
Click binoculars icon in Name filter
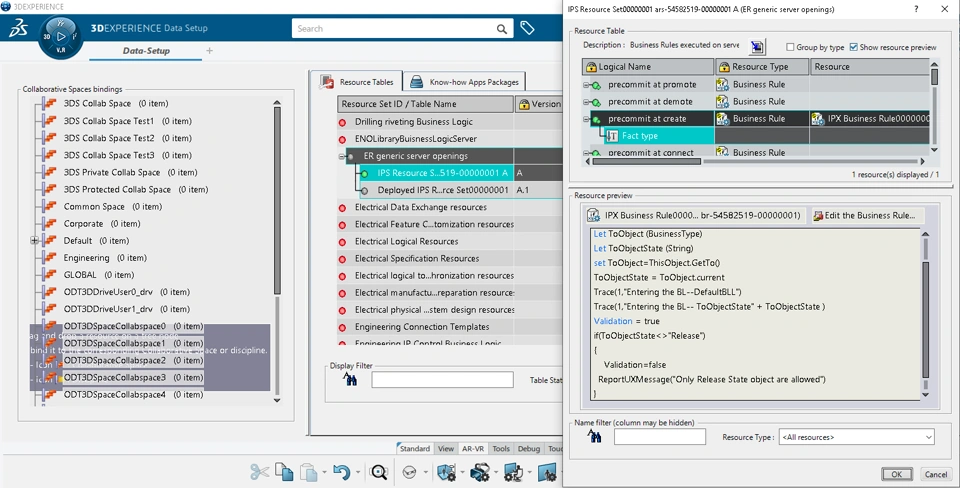click(x=594, y=436)
